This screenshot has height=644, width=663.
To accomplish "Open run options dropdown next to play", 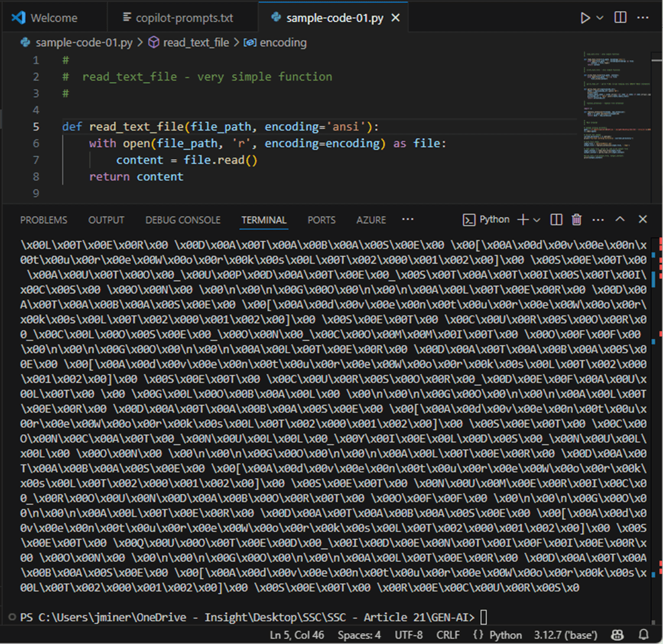I will 600,18.
